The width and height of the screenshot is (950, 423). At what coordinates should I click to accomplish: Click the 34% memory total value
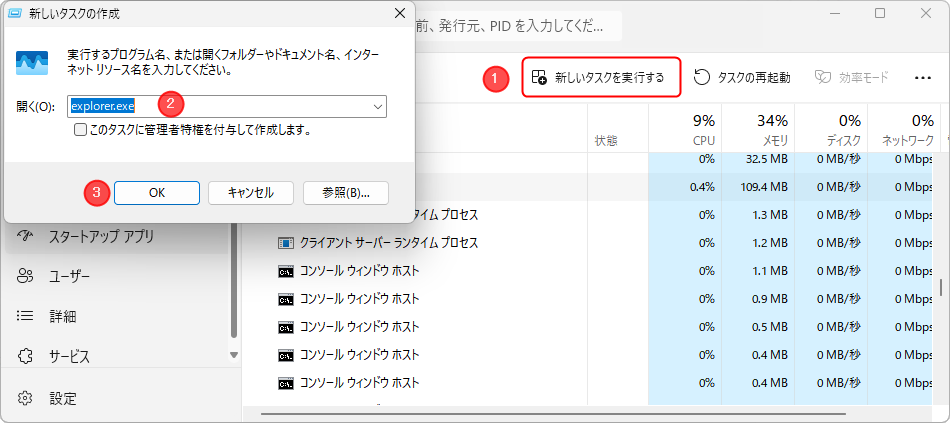click(x=772, y=119)
